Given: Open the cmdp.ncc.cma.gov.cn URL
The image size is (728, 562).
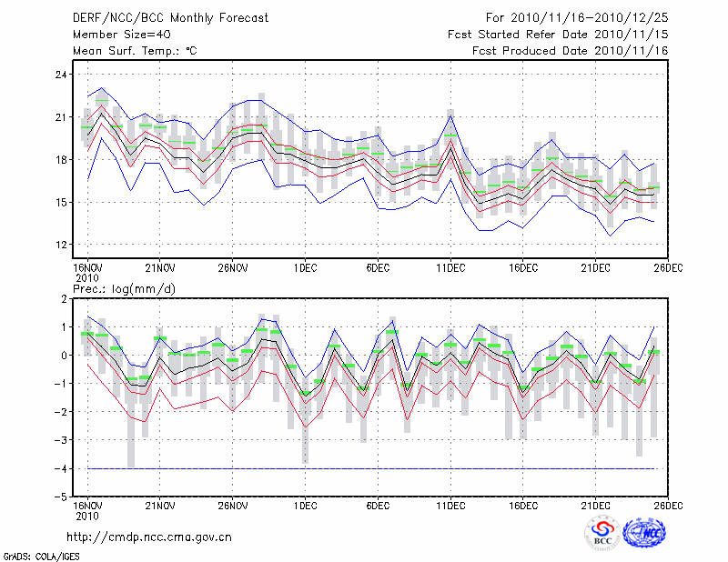Looking at the screenshot, I should [x=149, y=537].
